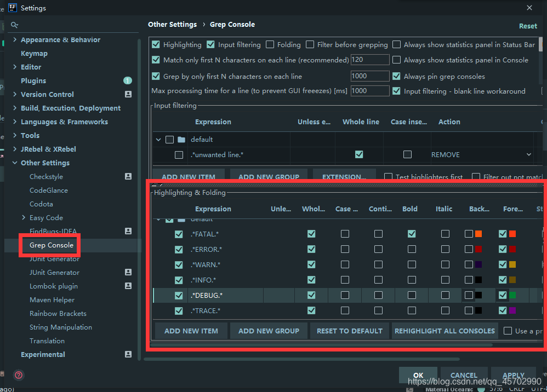The image size is (547, 392).
Task: Expand Version Control settings node
Action: pyautogui.click(x=15, y=94)
